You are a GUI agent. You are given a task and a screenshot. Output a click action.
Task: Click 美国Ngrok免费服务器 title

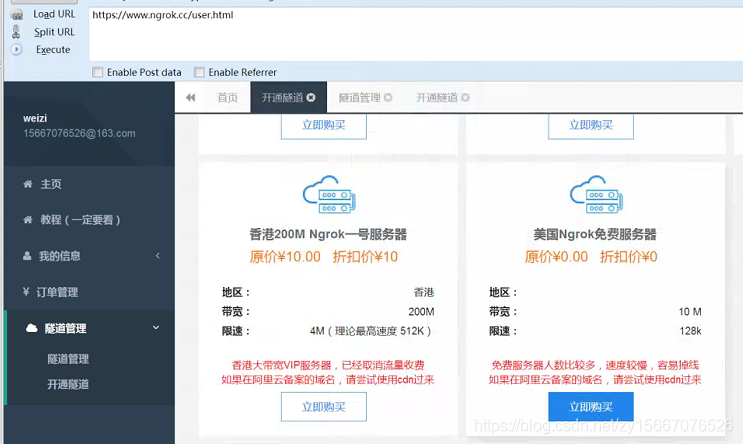point(595,234)
